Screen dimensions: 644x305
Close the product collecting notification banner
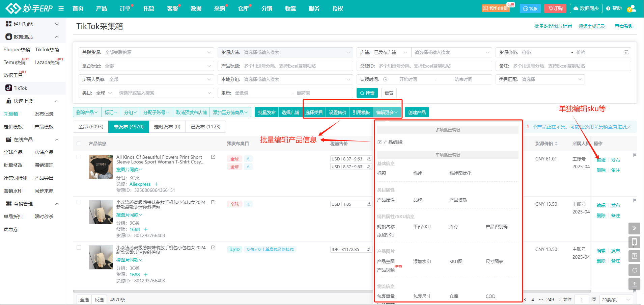click(x=629, y=127)
